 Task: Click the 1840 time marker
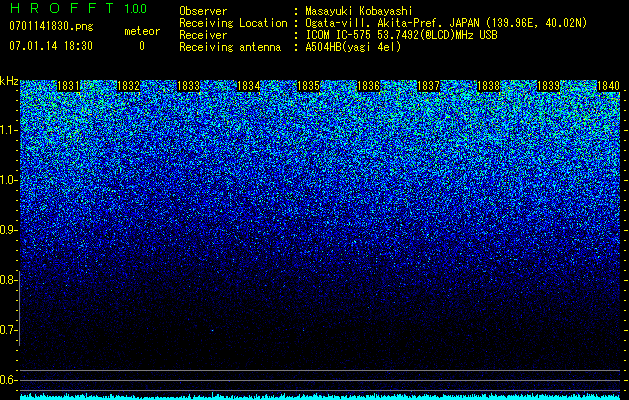click(x=609, y=86)
